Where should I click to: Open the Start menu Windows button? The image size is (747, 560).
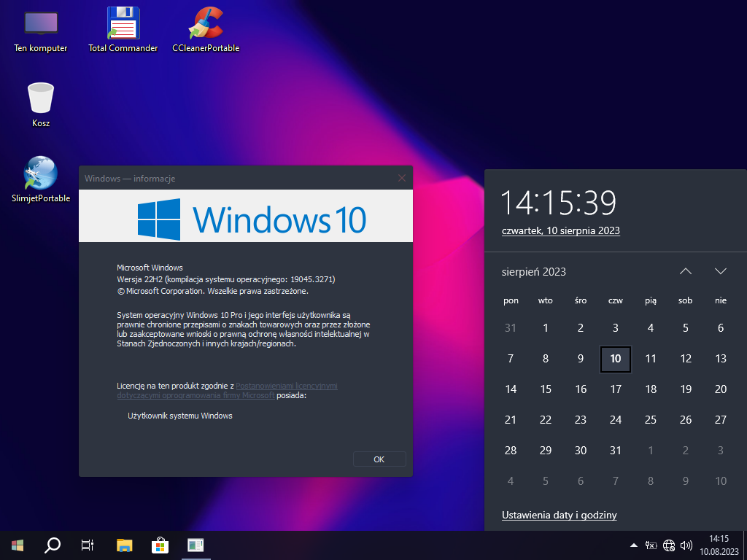point(18,545)
